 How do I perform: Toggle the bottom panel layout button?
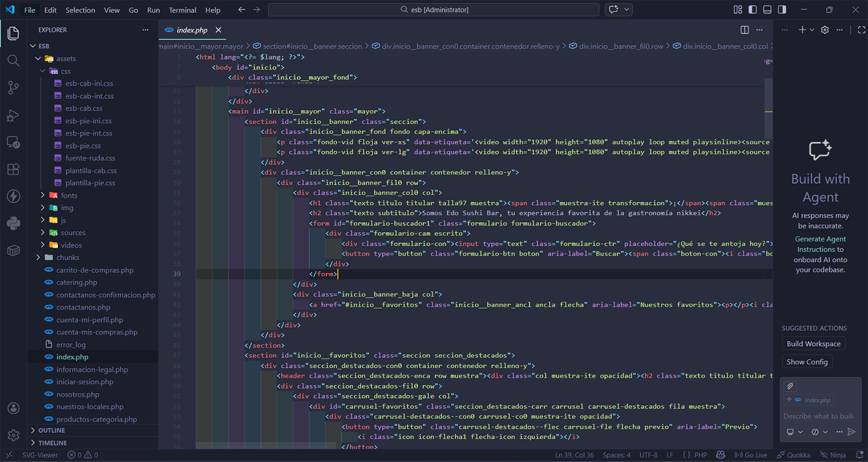coord(767,10)
